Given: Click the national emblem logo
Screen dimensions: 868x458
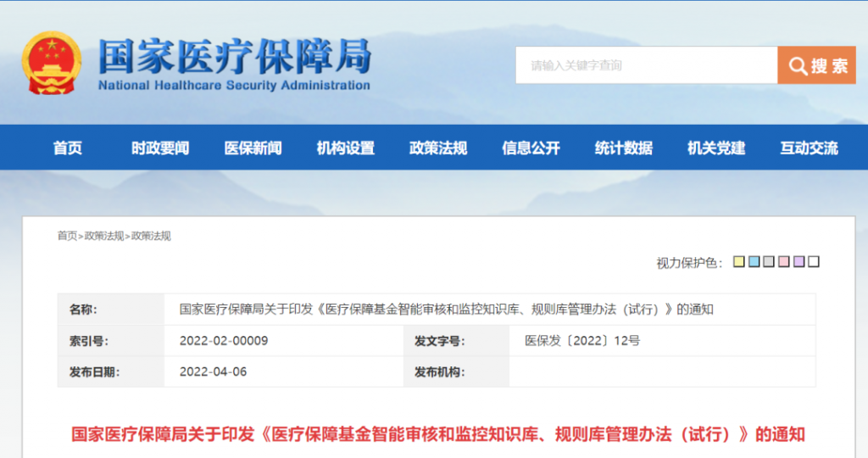Looking at the screenshot, I should coord(52,63).
